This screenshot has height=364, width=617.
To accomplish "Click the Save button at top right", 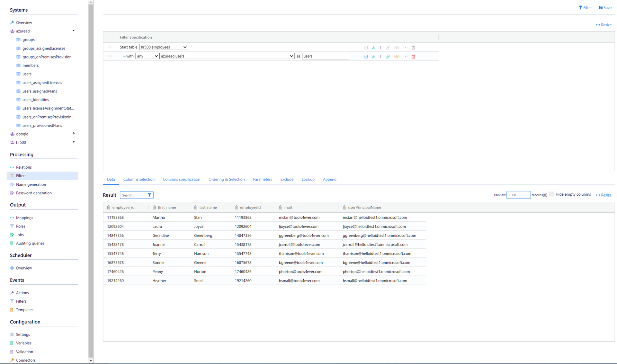I will pyautogui.click(x=605, y=8).
